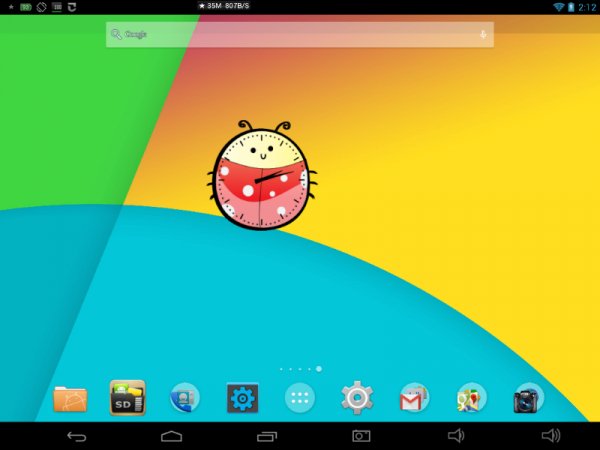Screen dimensions: 600x450
Task: Launch Google Maps from the dock
Action: click(471, 398)
